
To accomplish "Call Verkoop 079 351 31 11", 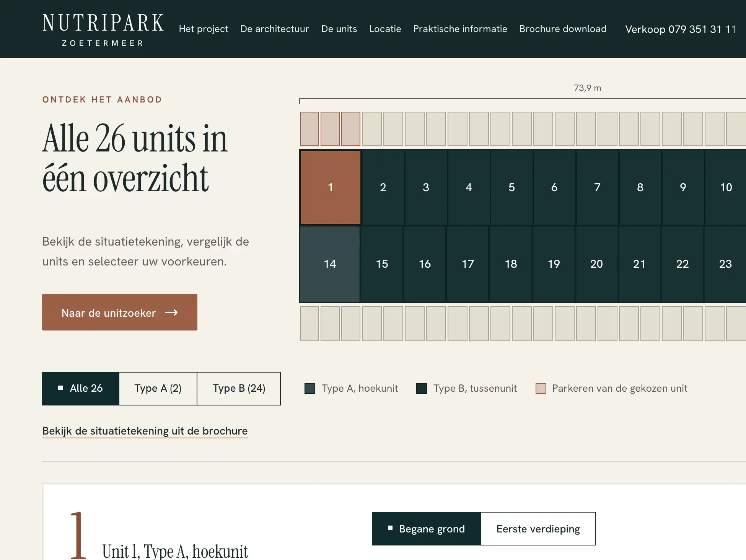I will [x=681, y=29].
